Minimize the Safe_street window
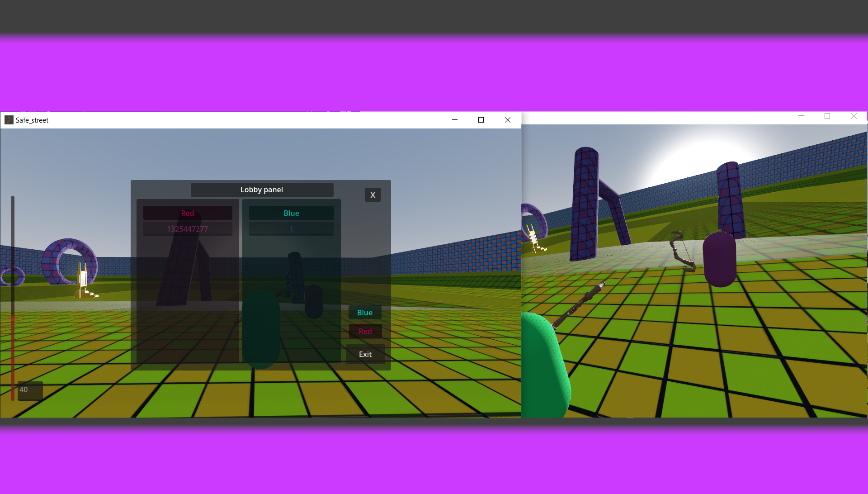Image resolution: width=868 pixels, height=494 pixels. pos(455,120)
